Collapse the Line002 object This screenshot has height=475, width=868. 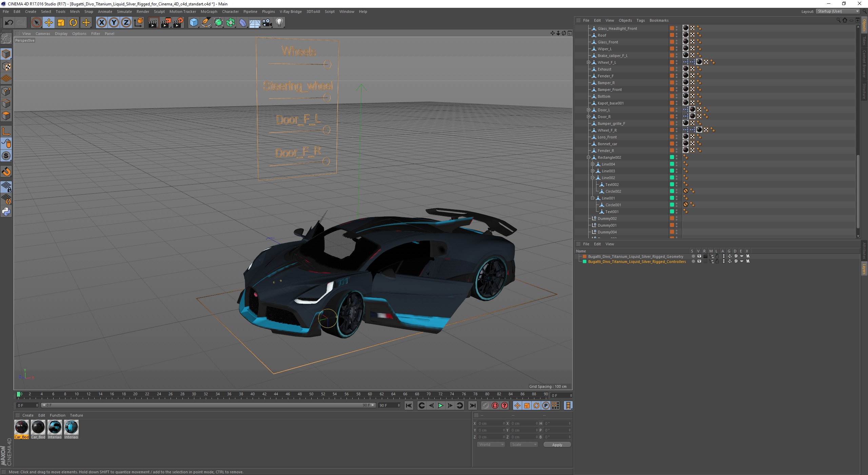click(593, 178)
